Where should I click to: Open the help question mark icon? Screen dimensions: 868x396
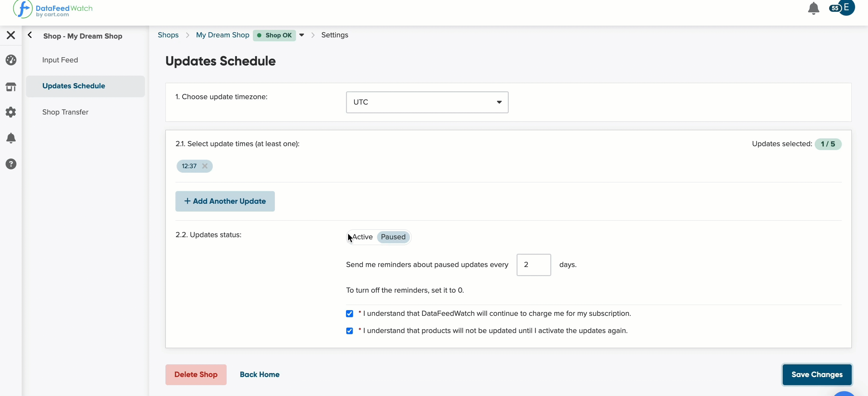tap(11, 164)
